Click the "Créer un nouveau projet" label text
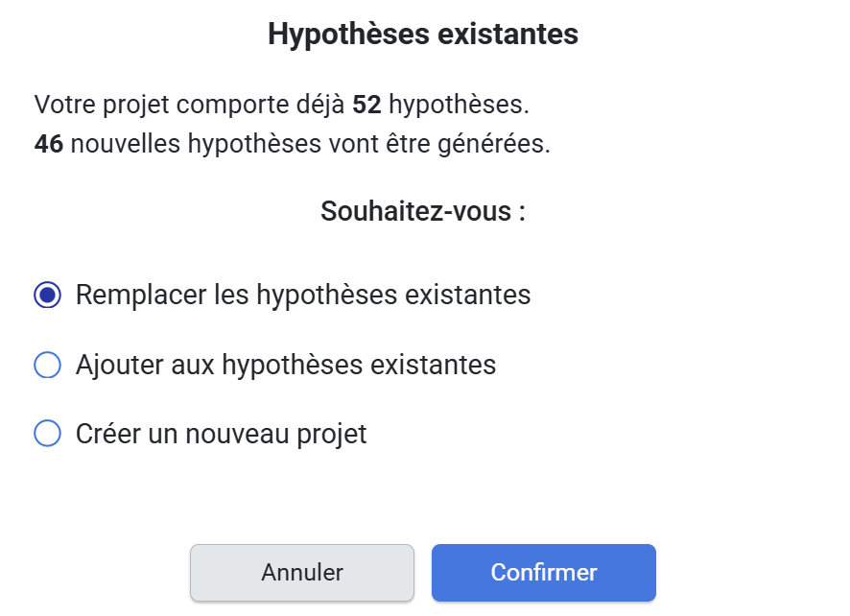850x616 pixels. (x=222, y=434)
